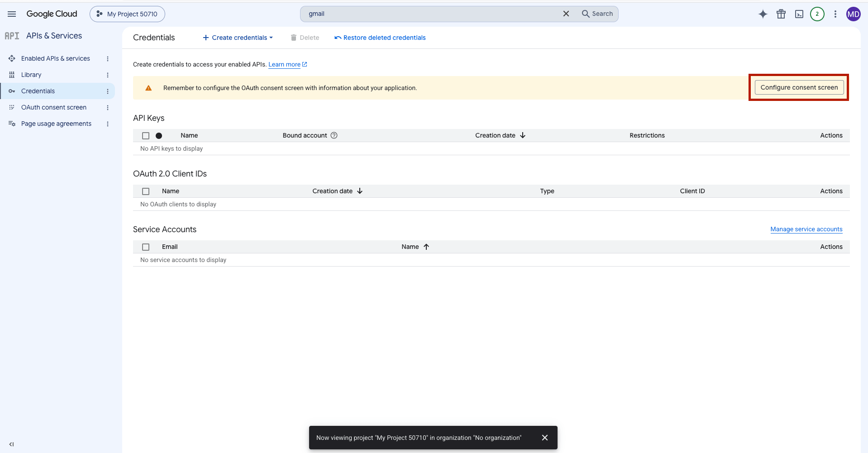Activate Cloud Shell terminal icon
The image size is (868, 453).
pyautogui.click(x=799, y=14)
